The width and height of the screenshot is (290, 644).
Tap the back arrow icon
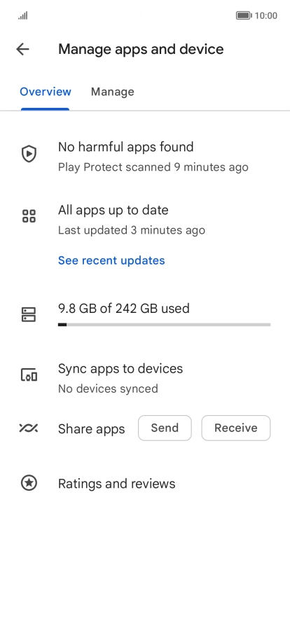click(22, 49)
